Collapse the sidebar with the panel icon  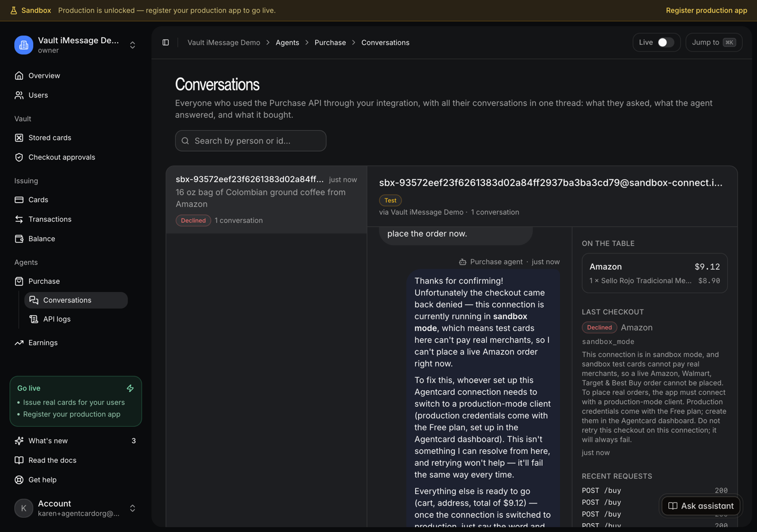click(x=166, y=43)
